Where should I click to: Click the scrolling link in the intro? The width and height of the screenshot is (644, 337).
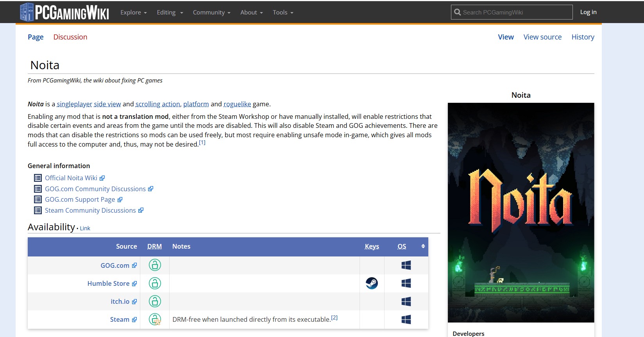pos(148,104)
